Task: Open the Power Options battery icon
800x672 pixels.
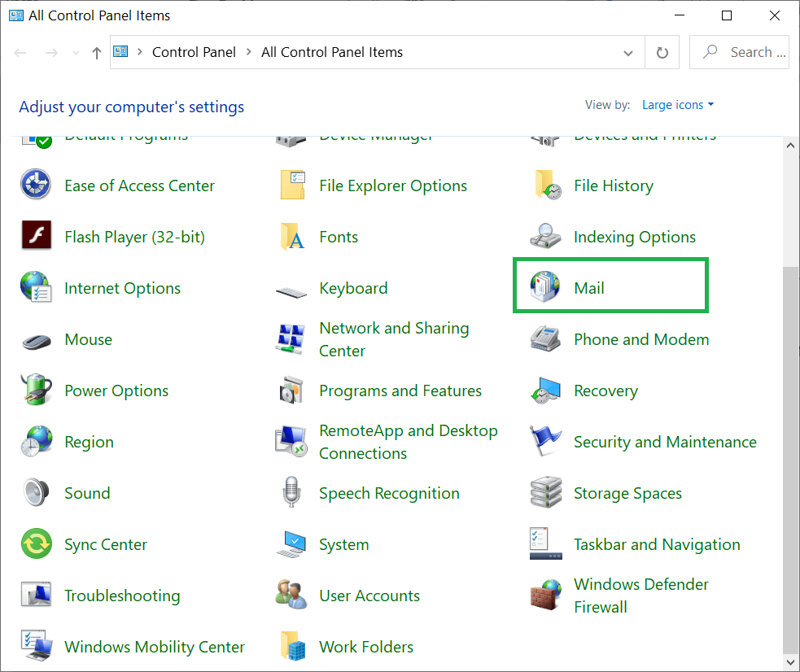Action: pyautogui.click(x=37, y=390)
